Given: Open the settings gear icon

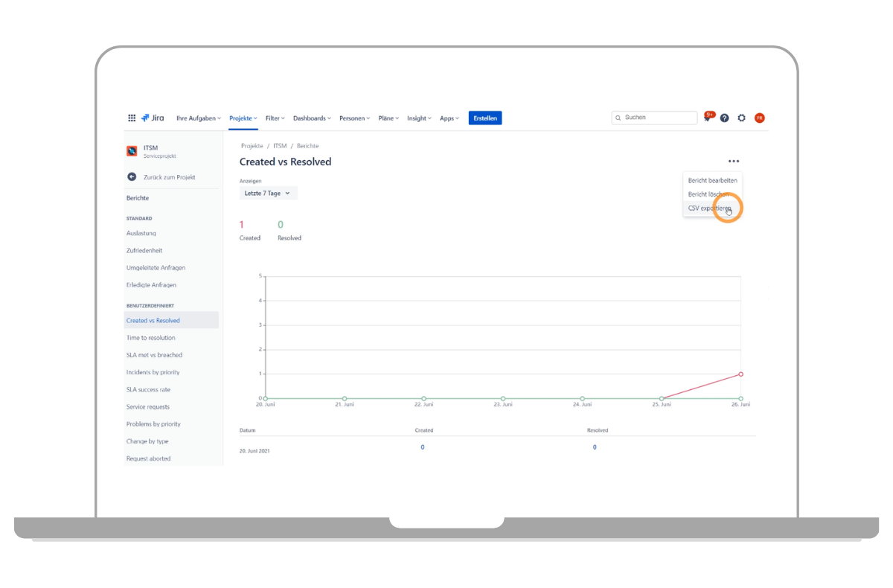Looking at the screenshot, I should [741, 118].
